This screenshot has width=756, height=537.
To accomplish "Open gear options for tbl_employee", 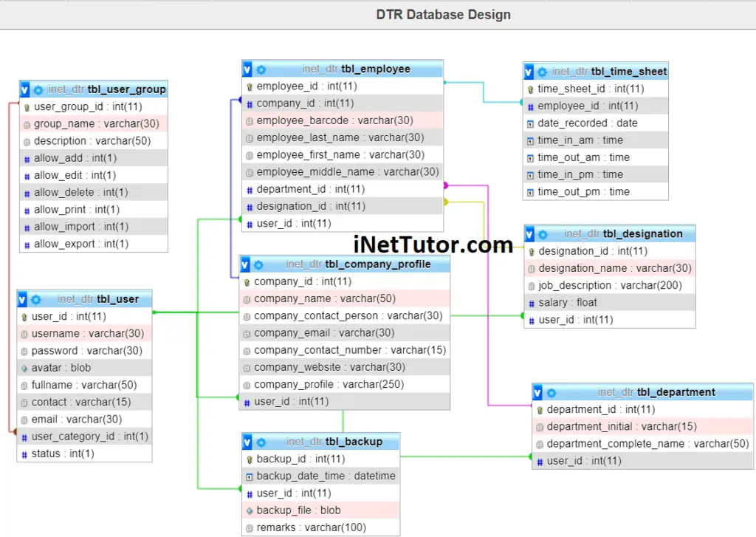I will click(x=261, y=69).
